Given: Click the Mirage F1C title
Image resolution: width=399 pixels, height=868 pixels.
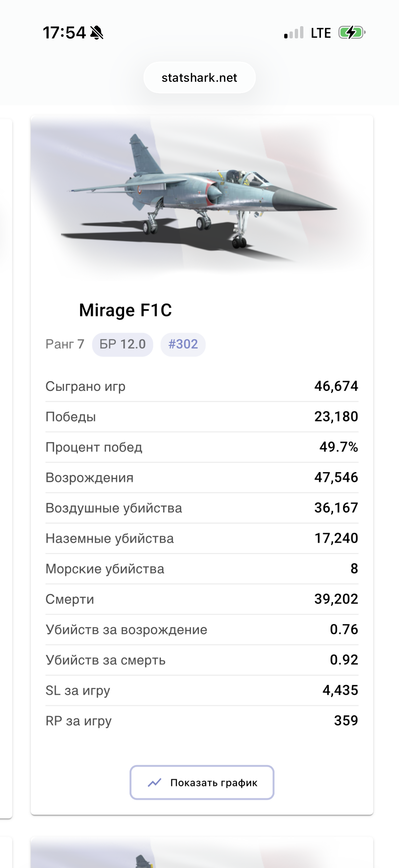Looking at the screenshot, I should point(125,310).
